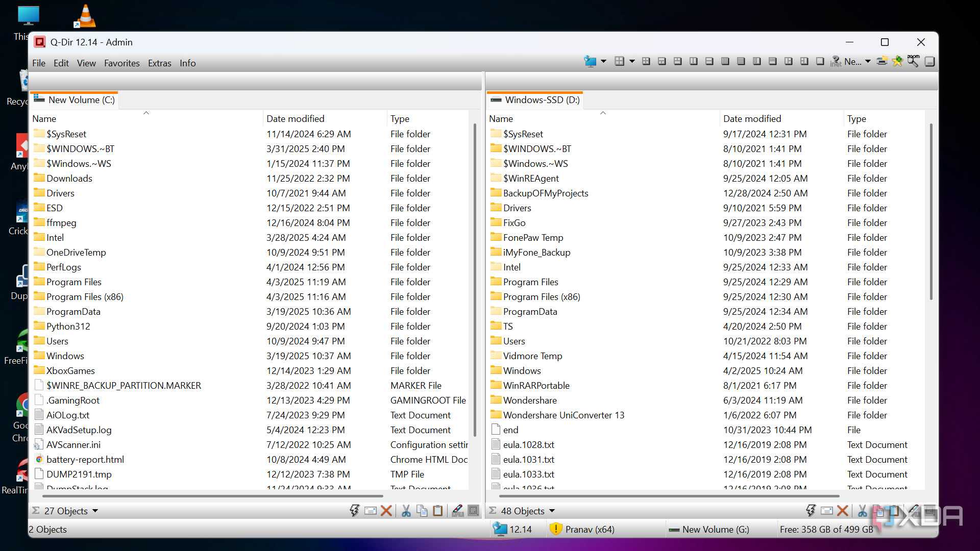Expand the grid layout dropdown arrow
Image resolution: width=980 pixels, height=551 pixels.
(x=632, y=61)
